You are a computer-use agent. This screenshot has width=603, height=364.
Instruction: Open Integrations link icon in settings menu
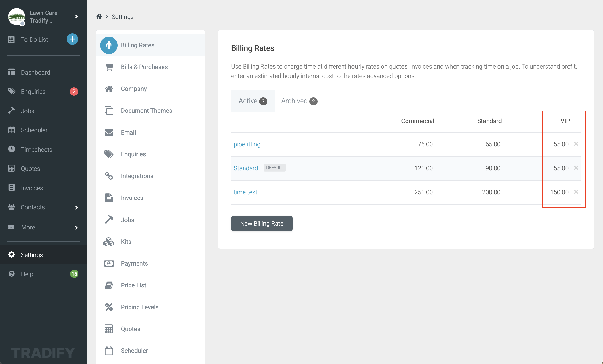pos(109,176)
